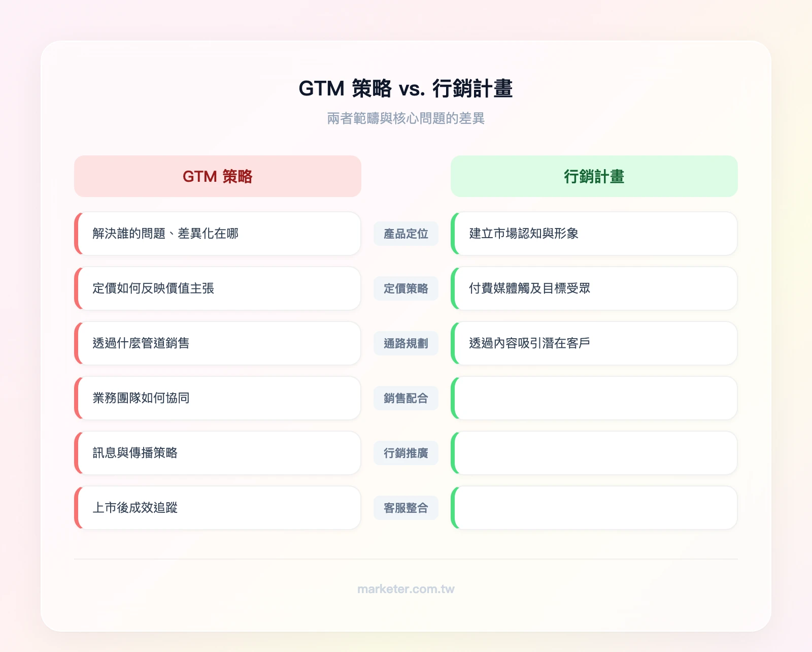Select the green '行銷計畫' column header
Image resolution: width=812 pixels, height=652 pixels.
coord(594,176)
